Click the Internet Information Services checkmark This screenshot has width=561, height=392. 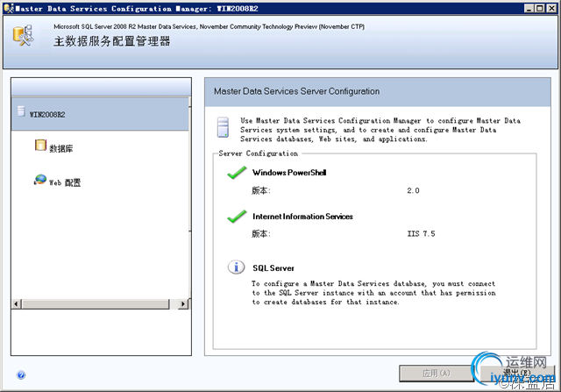tap(237, 217)
